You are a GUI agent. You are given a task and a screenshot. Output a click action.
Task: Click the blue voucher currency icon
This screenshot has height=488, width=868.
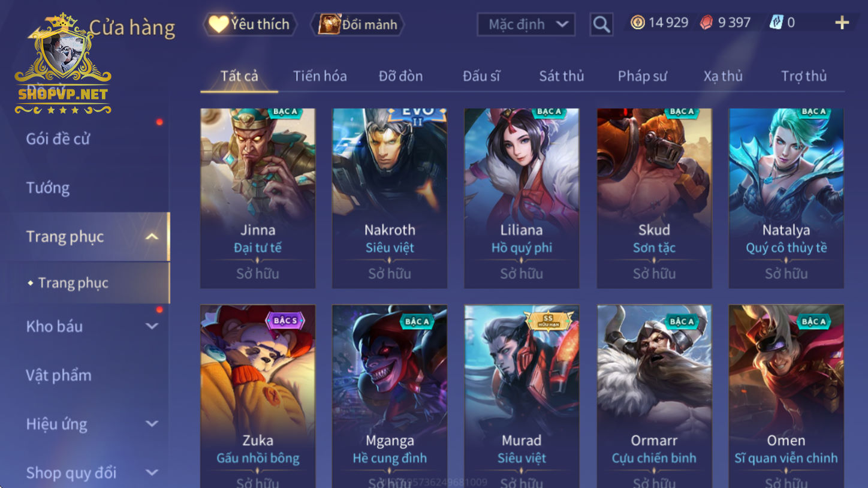776,23
